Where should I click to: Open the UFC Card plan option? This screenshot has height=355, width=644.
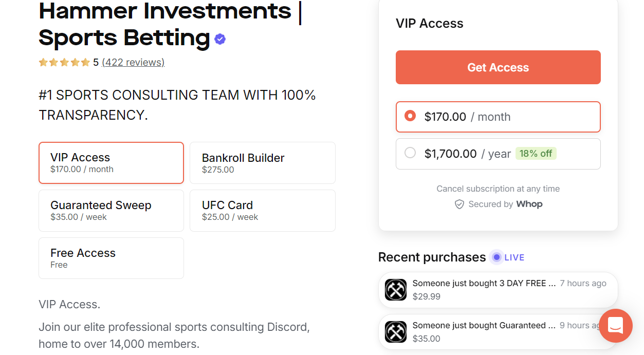point(263,210)
